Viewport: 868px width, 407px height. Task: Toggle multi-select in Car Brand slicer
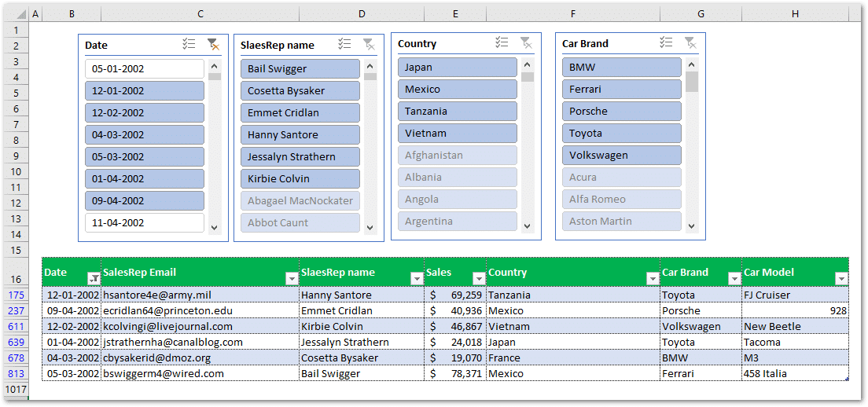667,43
